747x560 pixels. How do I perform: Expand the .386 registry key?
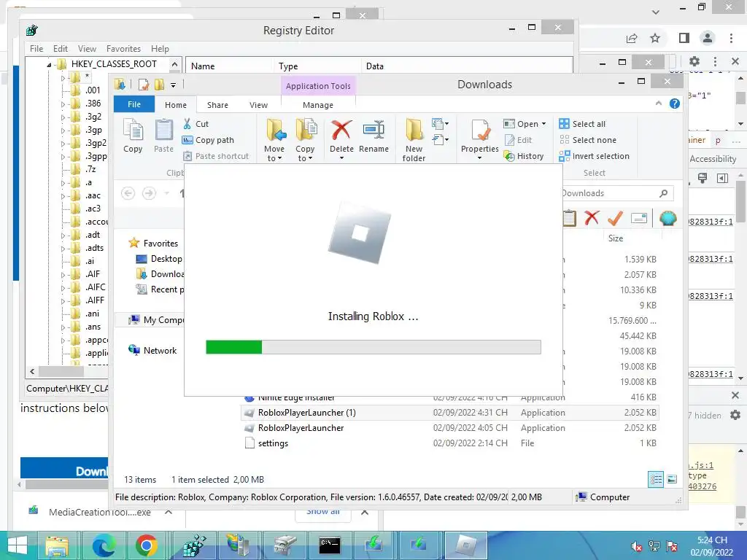[63, 104]
